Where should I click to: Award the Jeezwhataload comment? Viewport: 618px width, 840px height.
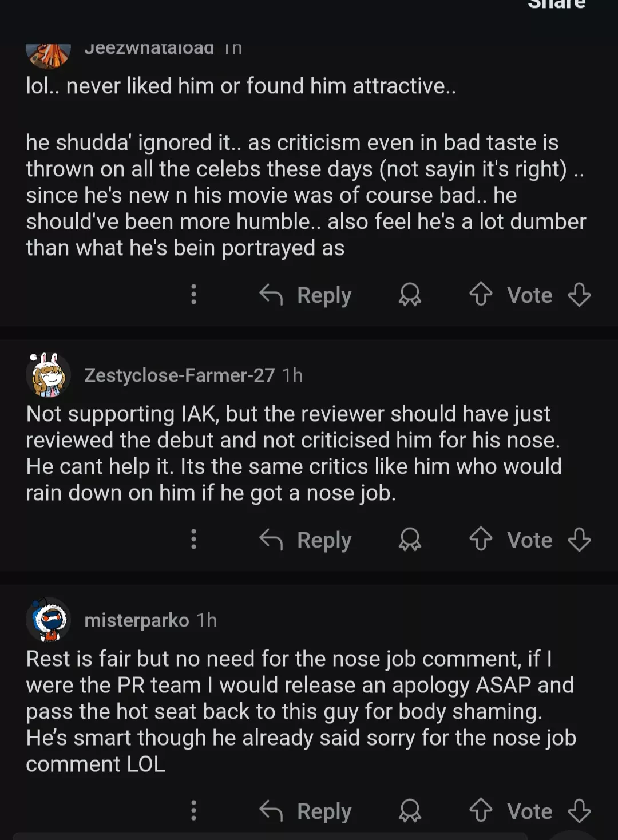[410, 295]
